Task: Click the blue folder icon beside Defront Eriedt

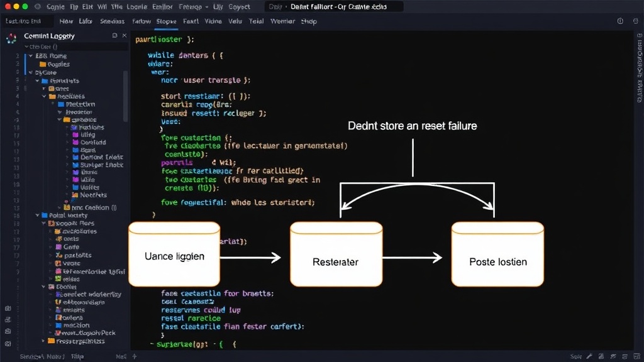Action: (x=75, y=156)
